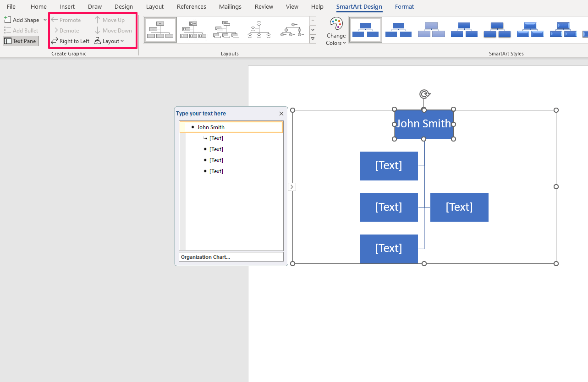Image resolution: width=588 pixels, height=382 pixels.
Task: Expand the Layouts gallery more arrow
Action: 313,39
